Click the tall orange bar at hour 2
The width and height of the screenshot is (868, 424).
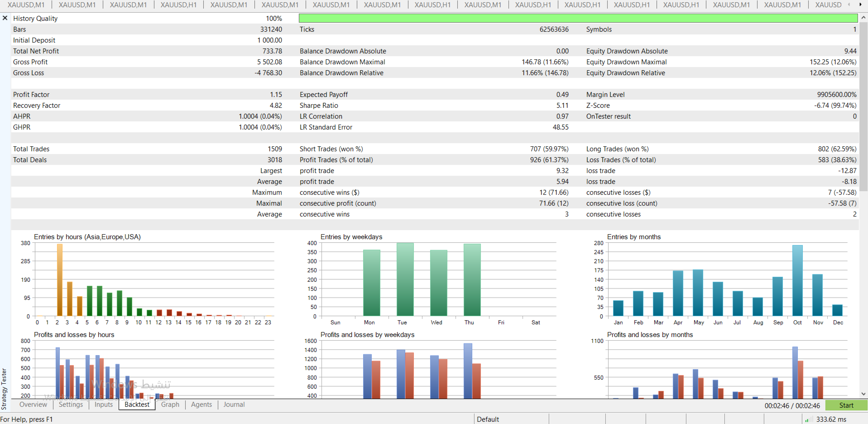click(x=59, y=279)
